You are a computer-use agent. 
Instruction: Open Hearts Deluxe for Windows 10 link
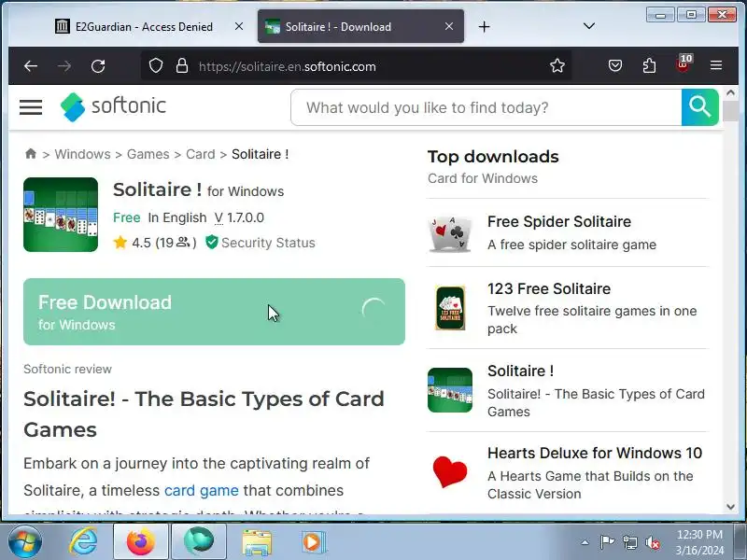click(595, 453)
